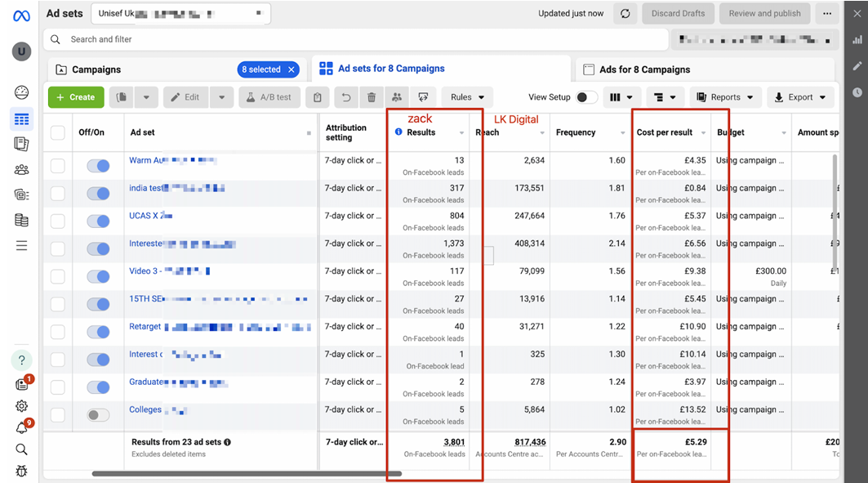Turn off the UCAS X ad set switch
This screenshot has height=483, width=868.
click(x=98, y=221)
